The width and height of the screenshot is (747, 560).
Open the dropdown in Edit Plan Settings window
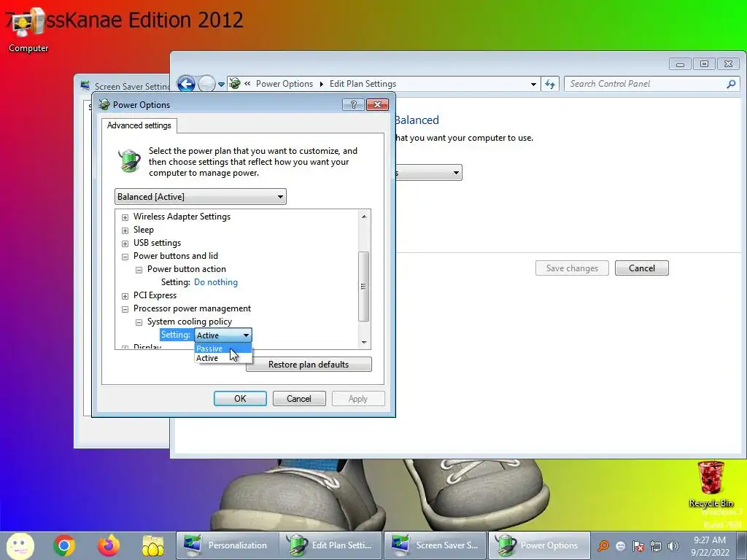429,172
